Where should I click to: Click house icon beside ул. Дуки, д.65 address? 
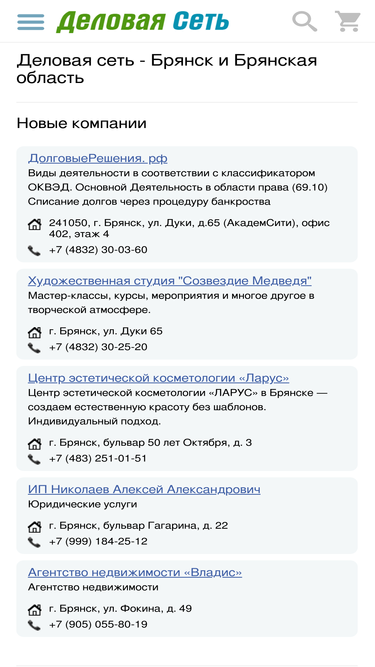click(34, 224)
